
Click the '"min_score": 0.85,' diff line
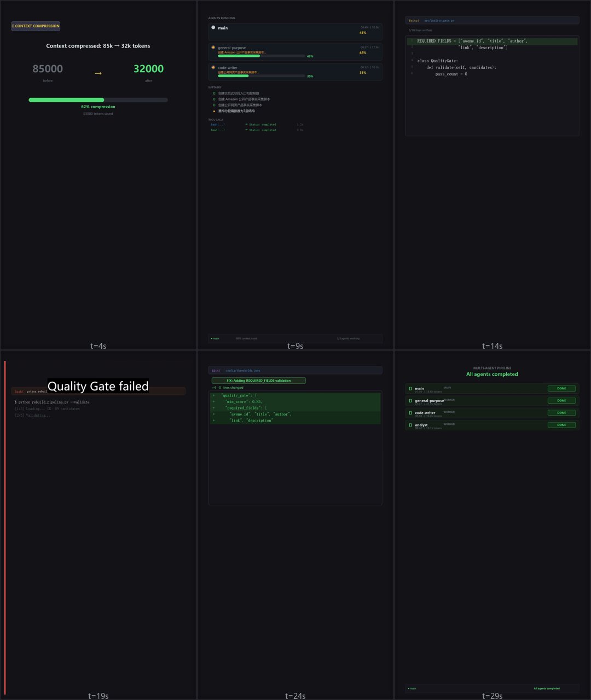295,401
